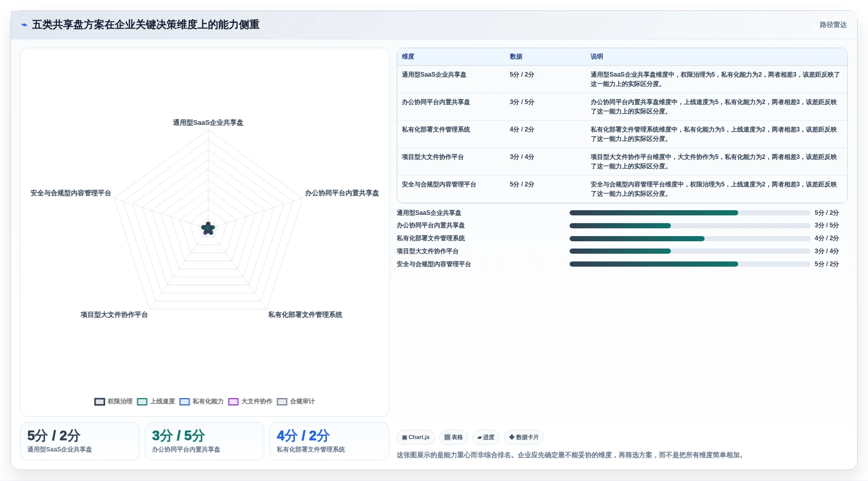Toggle the 私有化能力 legend swatch
868x481 pixels.
click(185, 402)
